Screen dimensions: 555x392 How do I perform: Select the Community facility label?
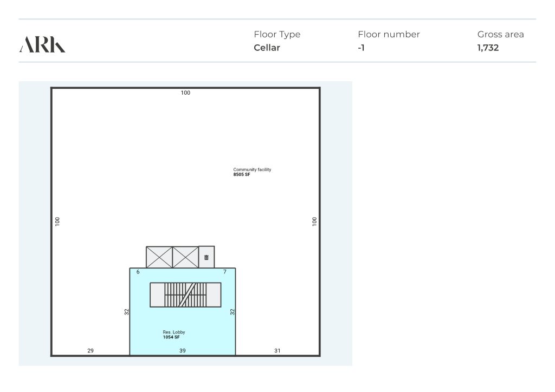tap(252, 169)
